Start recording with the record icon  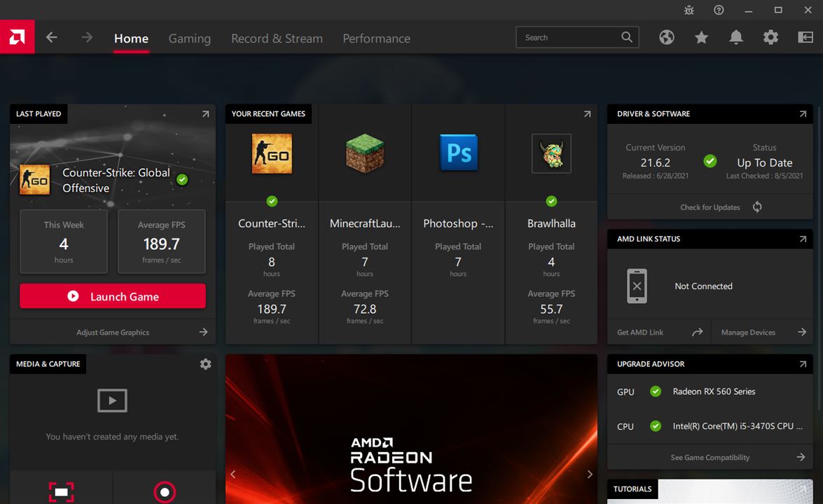[x=165, y=492]
